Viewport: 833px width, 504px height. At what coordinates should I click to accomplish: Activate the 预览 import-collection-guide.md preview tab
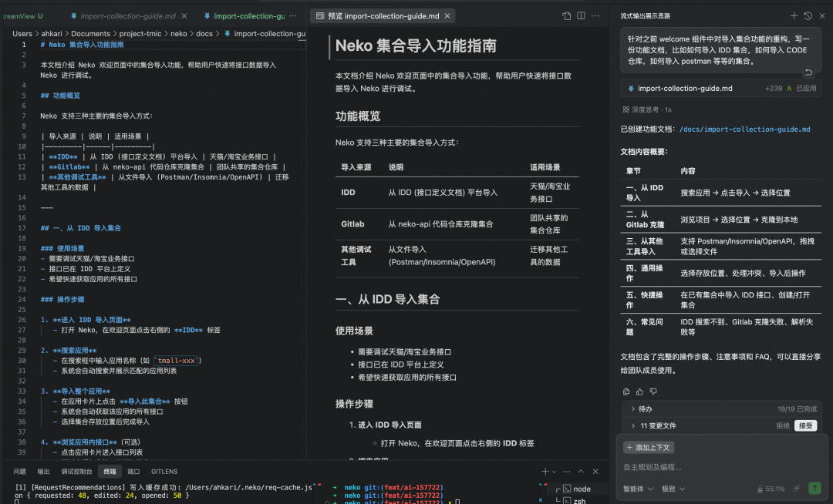click(383, 16)
